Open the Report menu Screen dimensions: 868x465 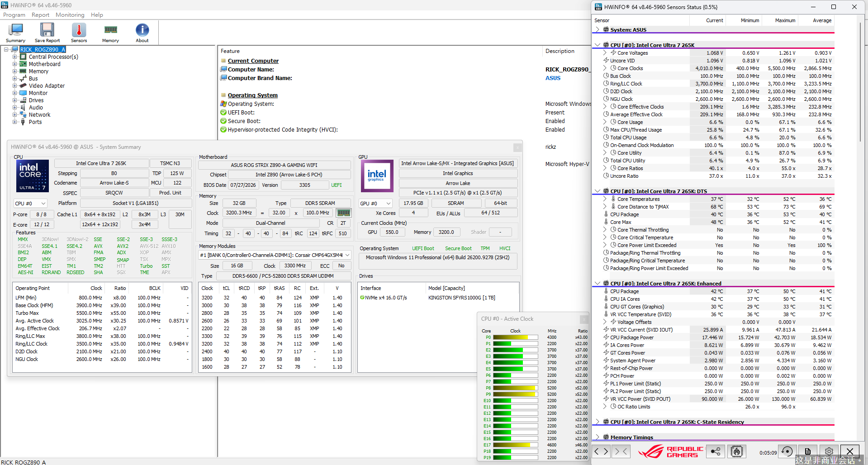click(x=40, y=15)
